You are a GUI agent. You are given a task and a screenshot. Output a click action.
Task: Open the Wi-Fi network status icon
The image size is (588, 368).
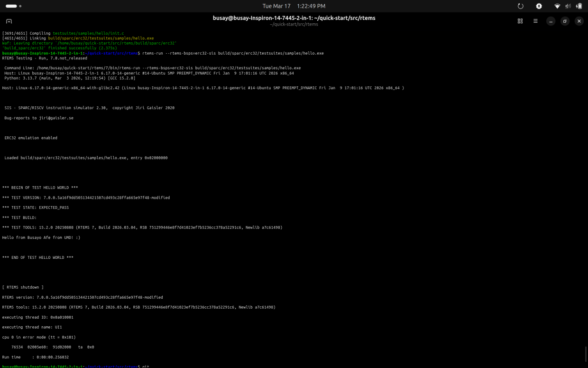click(x=557, y=6)
